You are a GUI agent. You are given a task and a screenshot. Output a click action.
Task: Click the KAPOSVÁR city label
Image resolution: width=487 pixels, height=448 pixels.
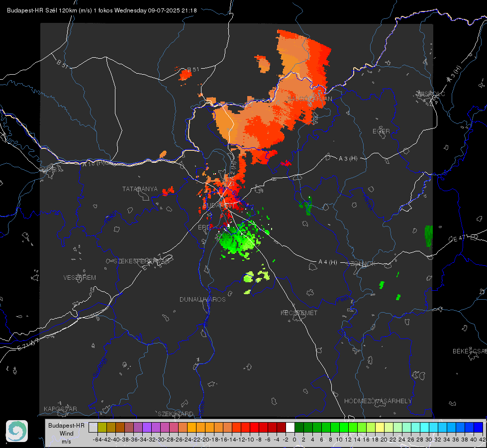60,409
